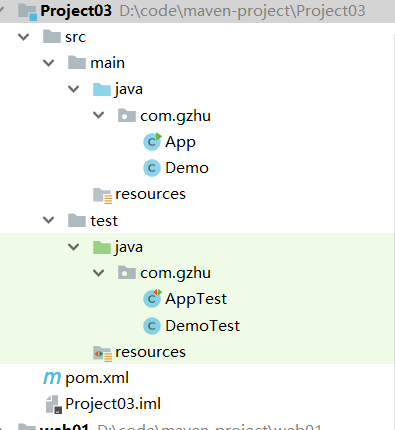Open the DemoTest class file

click(x=203, y=326)
